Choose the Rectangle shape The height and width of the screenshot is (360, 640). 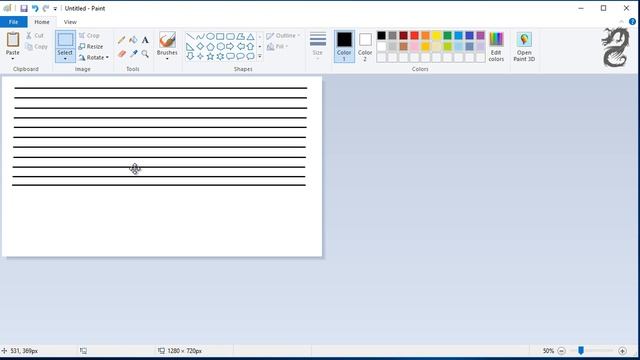click(x=220, y=37)
